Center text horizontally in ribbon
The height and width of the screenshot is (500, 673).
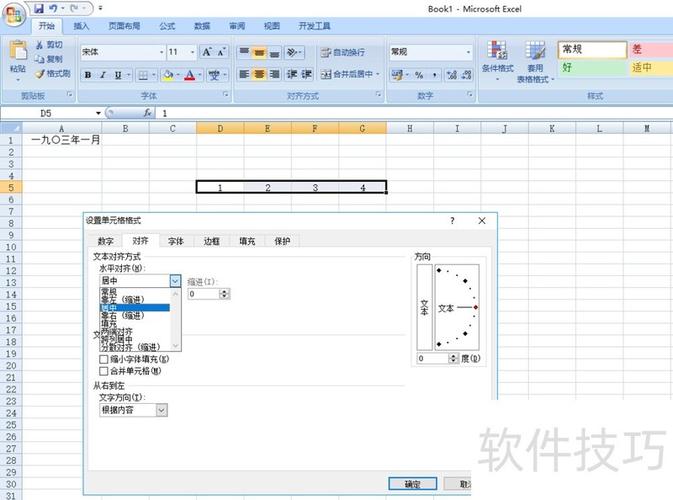tap(259, 74)
